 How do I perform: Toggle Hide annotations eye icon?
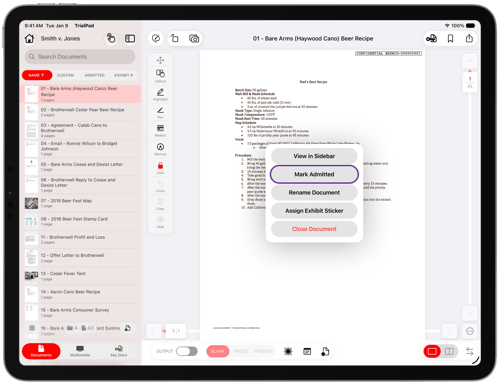[x=160, y=222]
